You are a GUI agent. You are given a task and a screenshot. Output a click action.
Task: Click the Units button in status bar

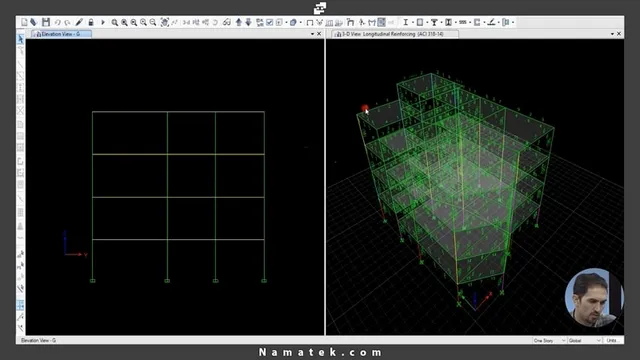612,340
